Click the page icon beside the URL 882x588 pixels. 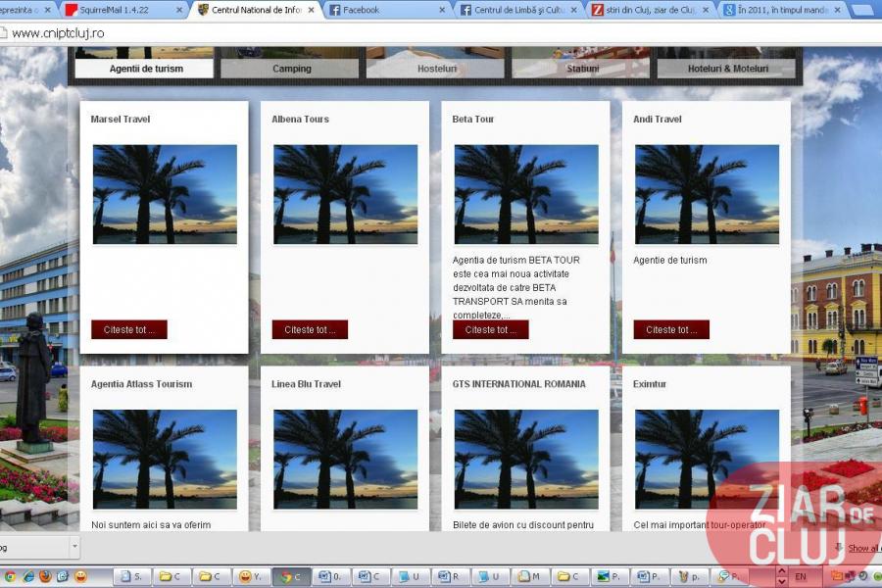[3, 33]
